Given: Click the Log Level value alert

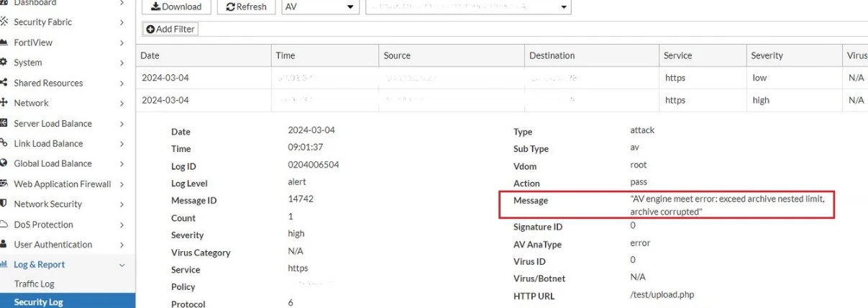Looking at the screenshot, I should [297, 182].
